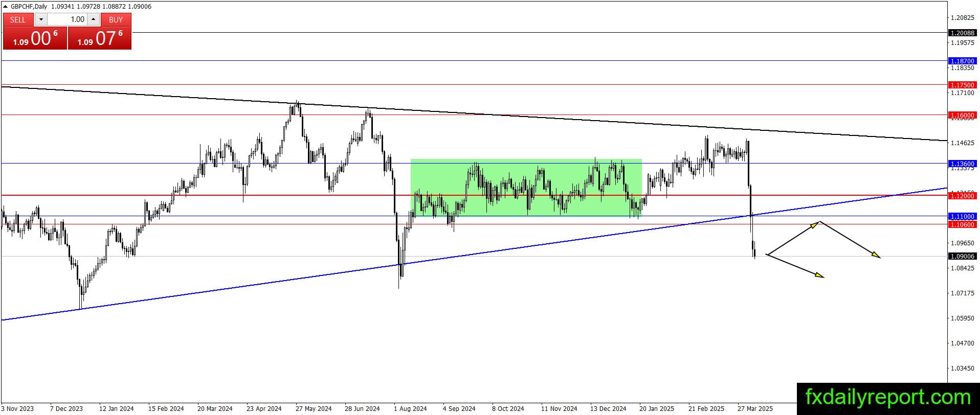
Task: Click the 1.20825 price scale value
Action: [x=962, y=18]
